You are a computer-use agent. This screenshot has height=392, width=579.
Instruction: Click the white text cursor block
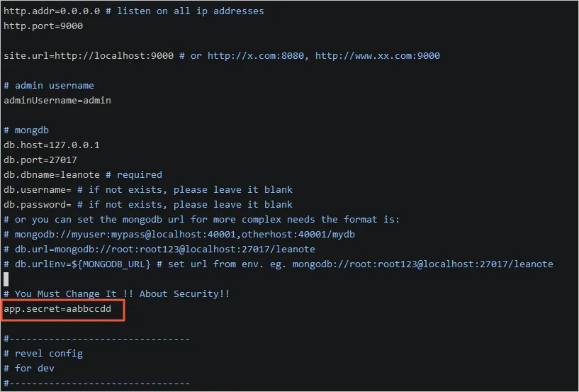click(x=6, y=279)
